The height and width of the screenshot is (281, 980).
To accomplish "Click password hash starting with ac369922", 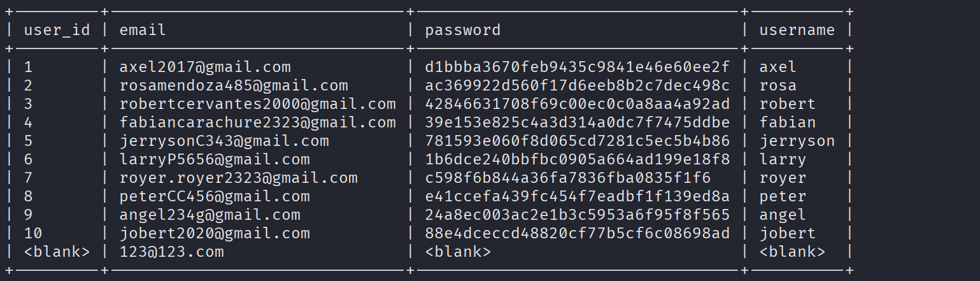I will click(x=578, y=85).
